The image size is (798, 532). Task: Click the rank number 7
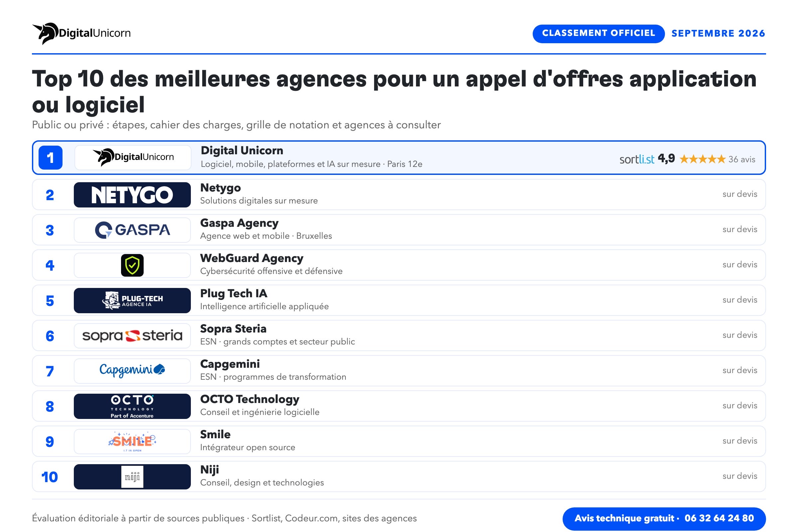tap(50, 371)
